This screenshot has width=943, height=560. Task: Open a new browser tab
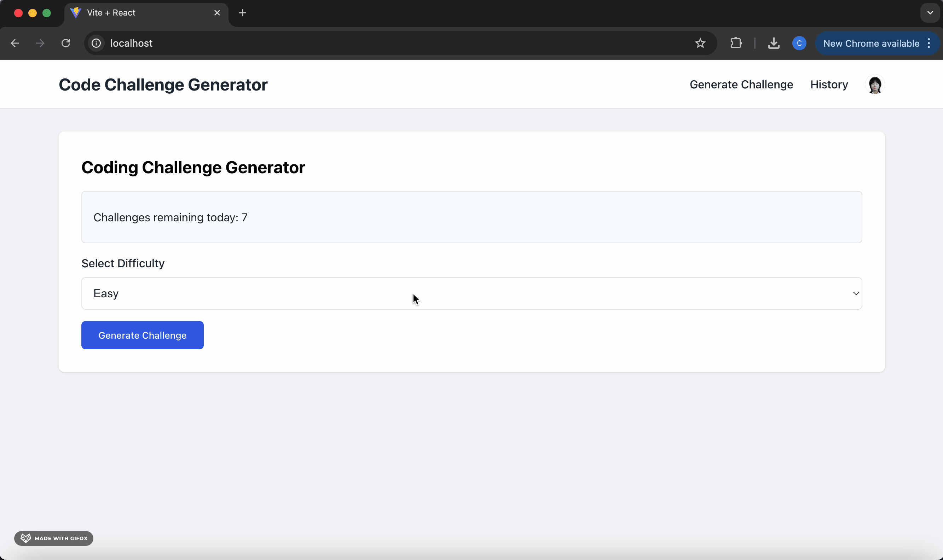[x=243, y=13]
